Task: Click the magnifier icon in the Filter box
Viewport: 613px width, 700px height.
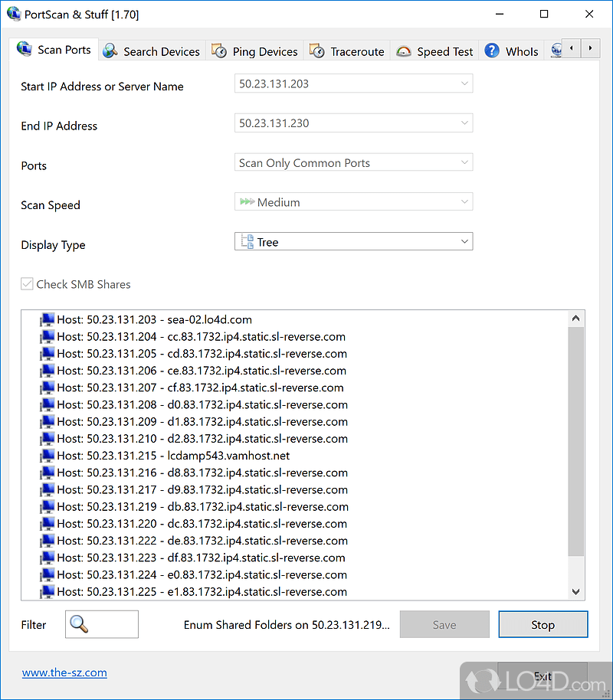Action: (x=77, y=624)
